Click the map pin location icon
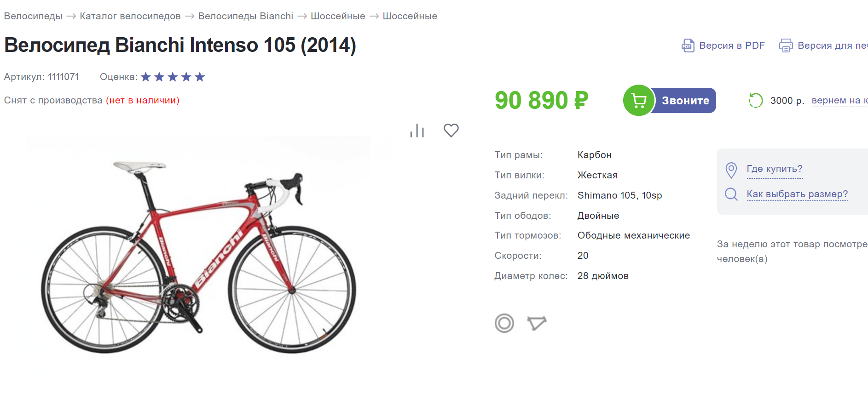Image resolution: width=868 pixels, height=399 pixels. click(731, 170)
